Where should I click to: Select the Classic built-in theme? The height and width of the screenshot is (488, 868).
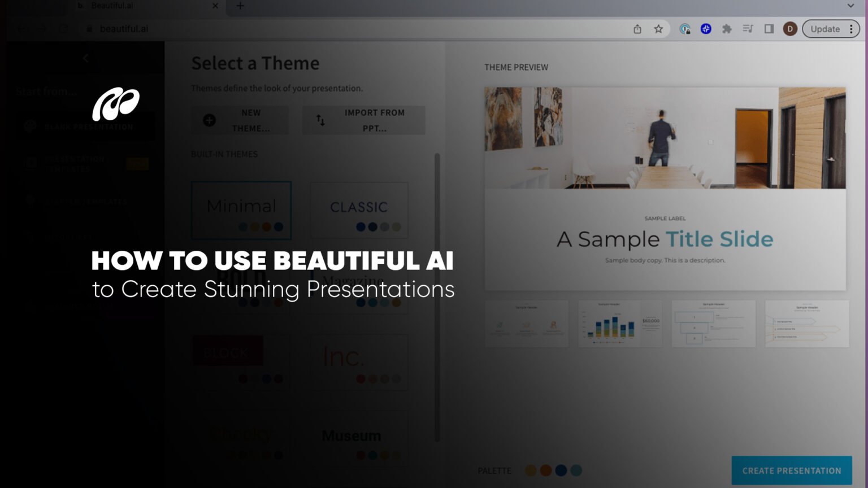[x=359, y=210]
